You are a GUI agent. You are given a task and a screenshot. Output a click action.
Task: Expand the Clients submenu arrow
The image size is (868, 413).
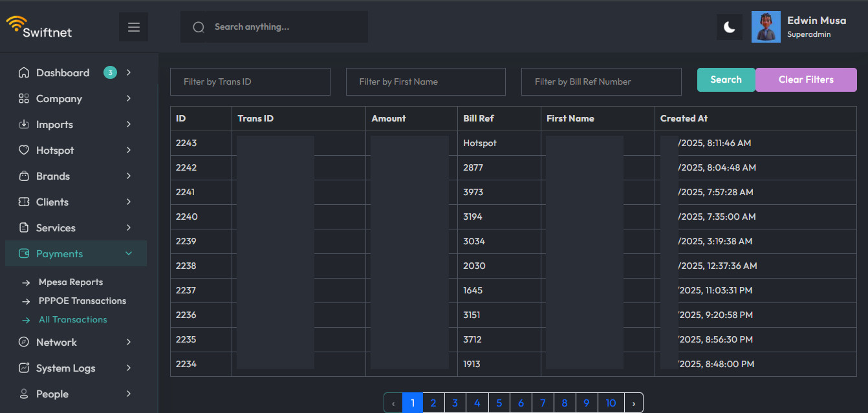(129, 202)
